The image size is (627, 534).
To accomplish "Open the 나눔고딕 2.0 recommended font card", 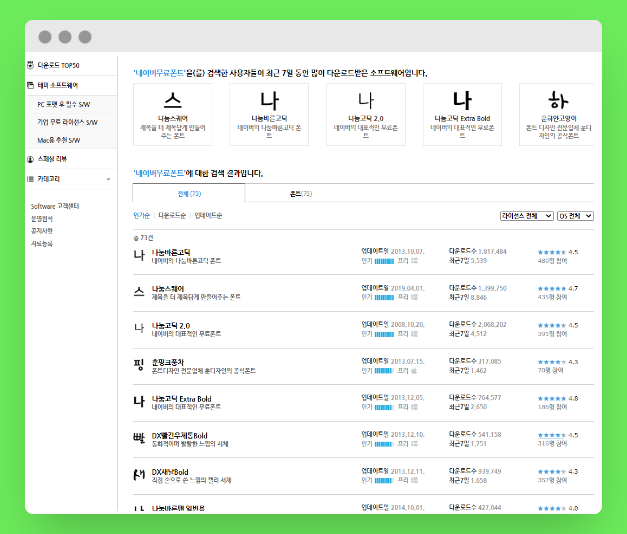I will [366, 114].
